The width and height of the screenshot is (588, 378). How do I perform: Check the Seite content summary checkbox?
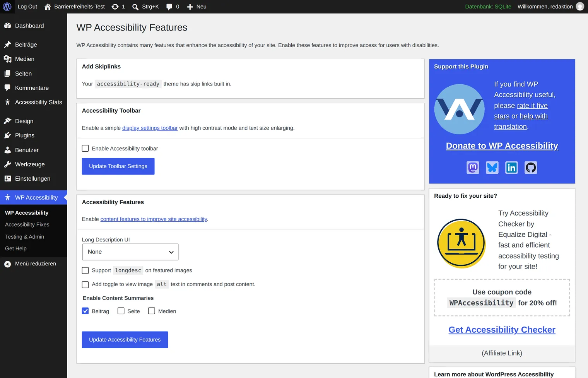(121, 311)
